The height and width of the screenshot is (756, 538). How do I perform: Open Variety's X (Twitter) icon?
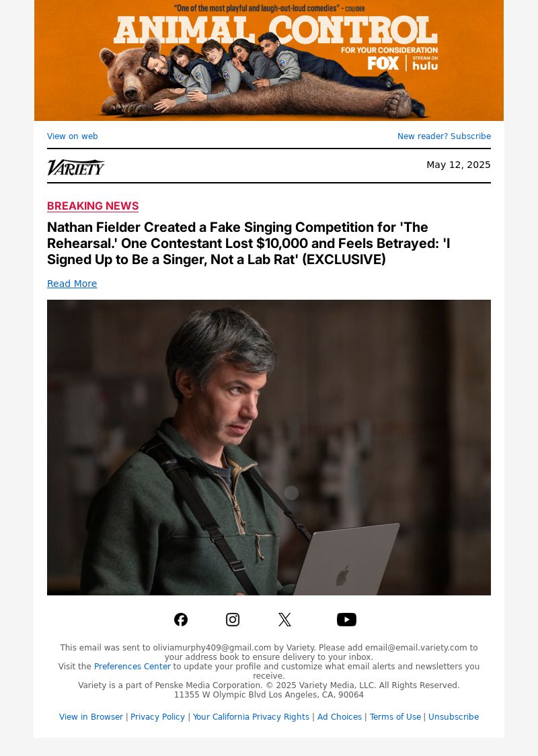point(284,620)
